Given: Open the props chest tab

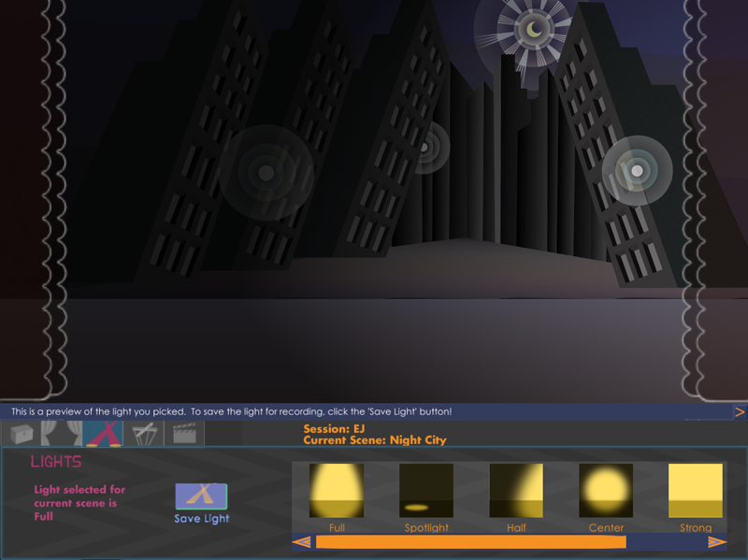Looking at the screenshot, I should pyautogui.click(x=22, y=433).
